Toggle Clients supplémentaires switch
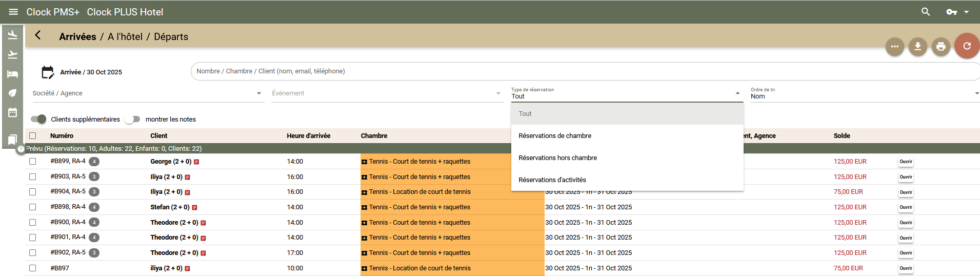 tap(38, 119)
